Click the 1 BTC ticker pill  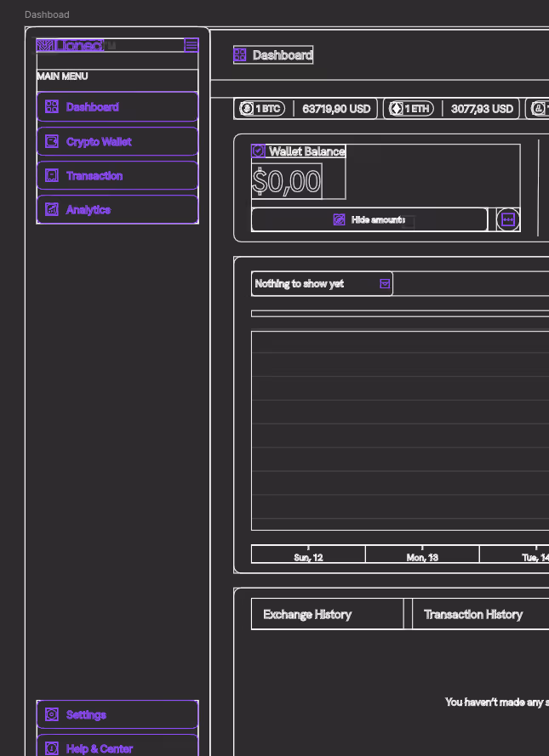262,109
